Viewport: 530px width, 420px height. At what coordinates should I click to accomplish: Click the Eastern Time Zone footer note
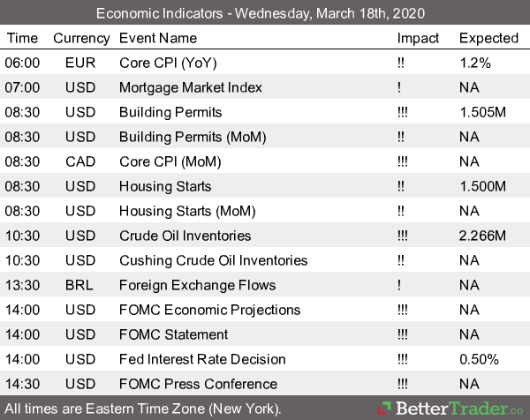click(143, 409)
